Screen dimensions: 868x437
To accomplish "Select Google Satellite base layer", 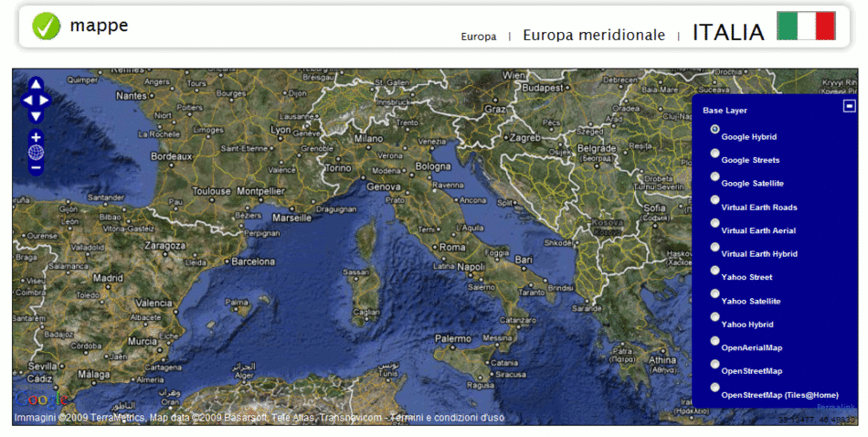I will coord(715,176).
